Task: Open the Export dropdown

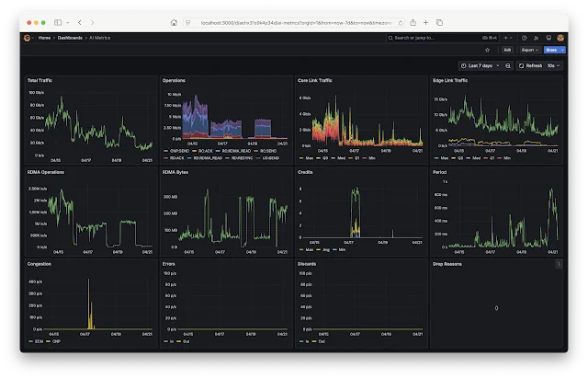Action: click(x=529, y=50)
